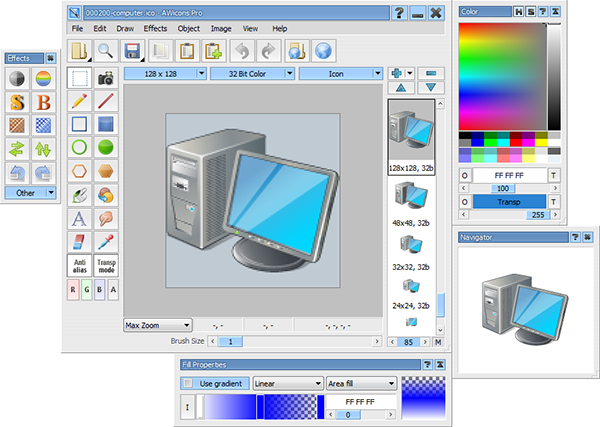Enable the Use gradient checkbox
Screen dimensions: 600x427
(188, 383)
